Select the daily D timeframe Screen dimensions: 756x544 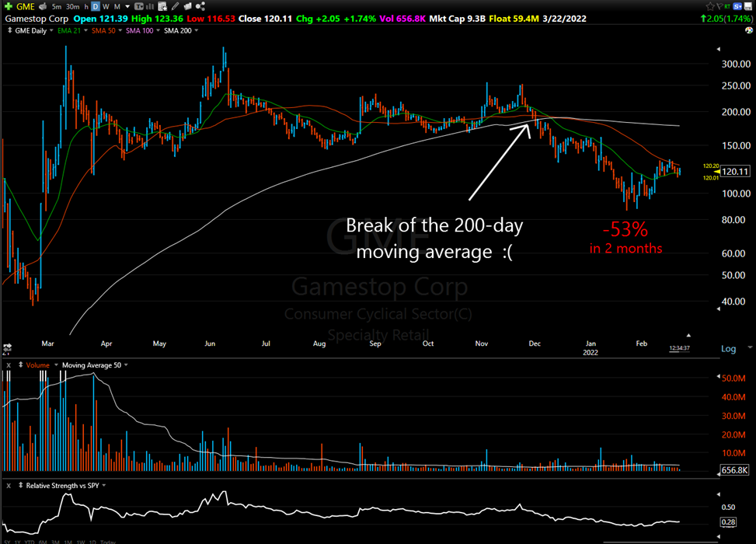click(96, 7)
